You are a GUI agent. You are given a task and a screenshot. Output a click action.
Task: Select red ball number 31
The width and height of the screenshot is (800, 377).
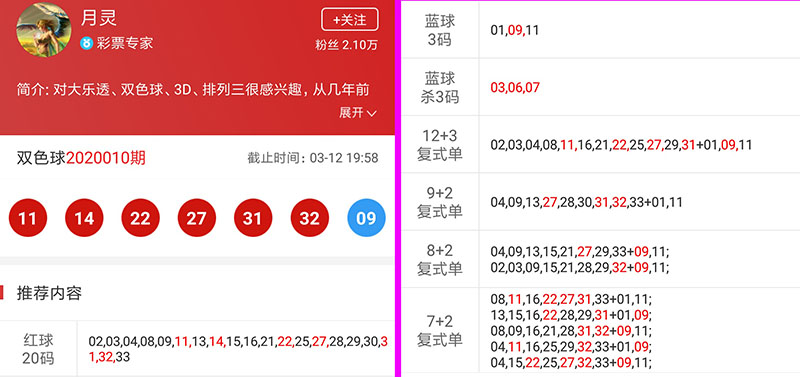253,218
